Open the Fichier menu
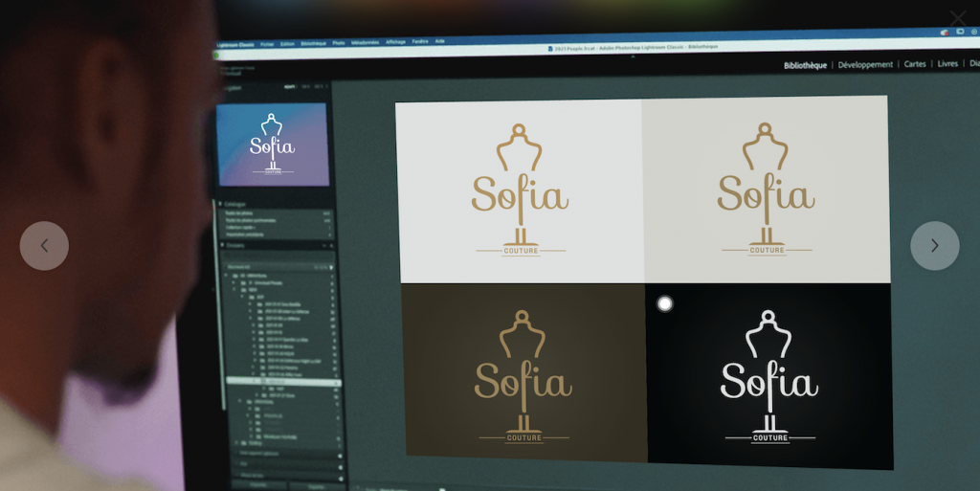Viewport: 980px width, 491px height. coord(267,44)
